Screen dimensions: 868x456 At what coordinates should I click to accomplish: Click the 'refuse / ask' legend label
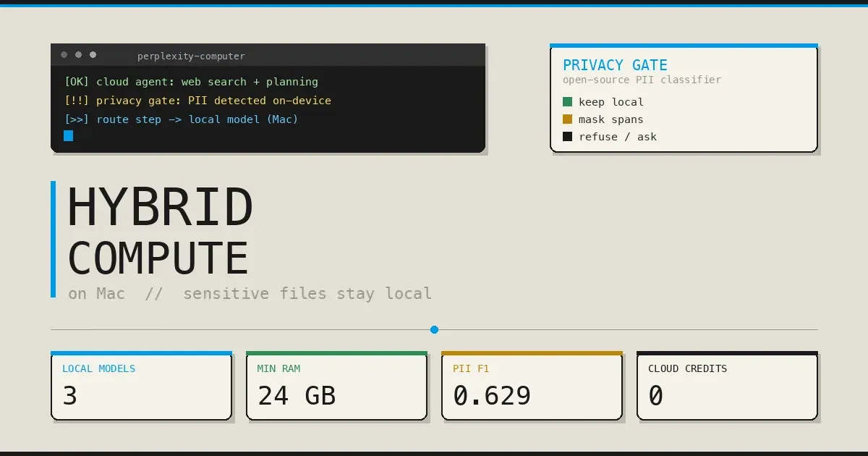[x=618, y=137]
